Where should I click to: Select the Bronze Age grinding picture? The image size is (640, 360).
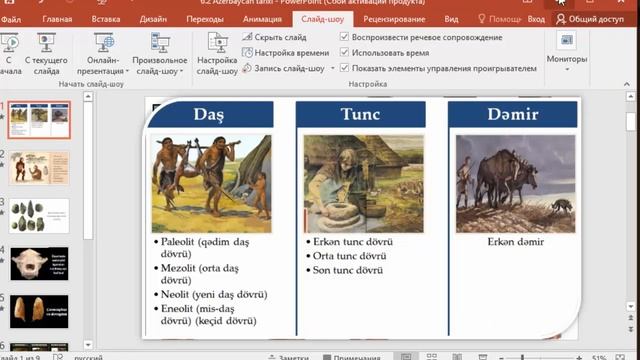pyautogui.click(x=363, y=184)
